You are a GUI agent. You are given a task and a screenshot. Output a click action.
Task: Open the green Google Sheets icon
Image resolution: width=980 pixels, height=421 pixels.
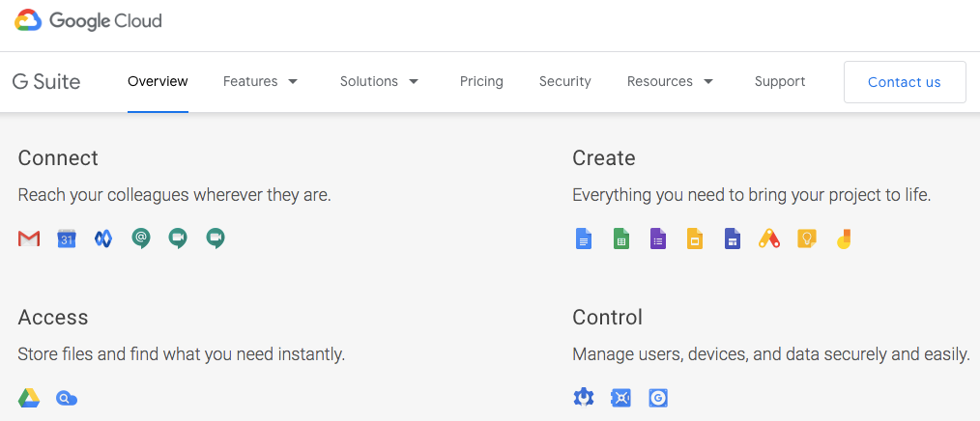pos(621,239)
